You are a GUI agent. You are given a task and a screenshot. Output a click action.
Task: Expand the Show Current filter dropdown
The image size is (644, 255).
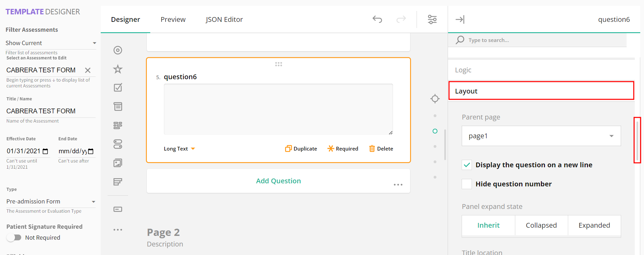click(51, 43)
